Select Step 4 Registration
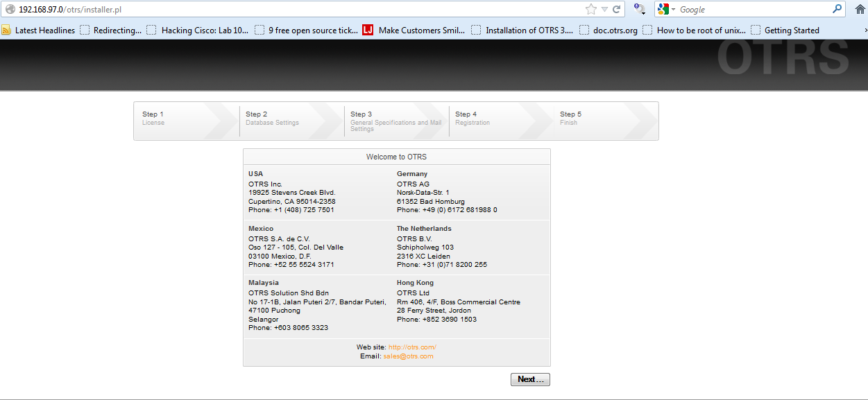Viewport: 868px width, 400px height. coord(501,121)
